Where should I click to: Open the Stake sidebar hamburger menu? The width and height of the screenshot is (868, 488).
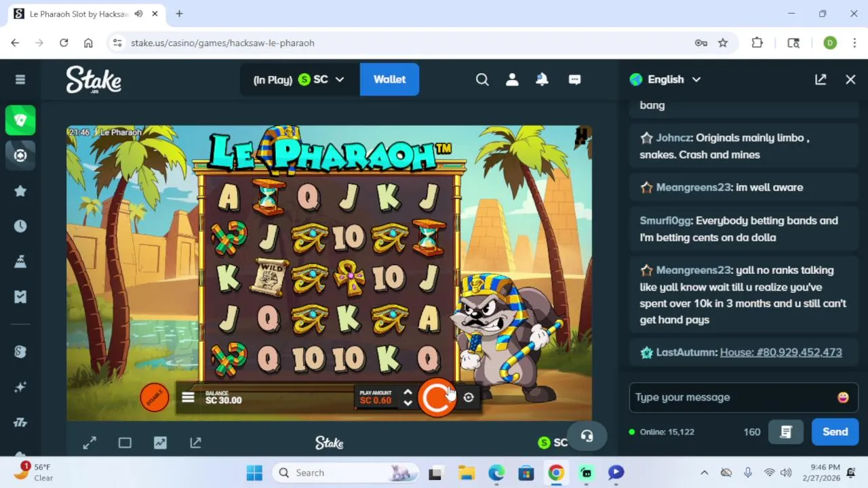(20, 79)
